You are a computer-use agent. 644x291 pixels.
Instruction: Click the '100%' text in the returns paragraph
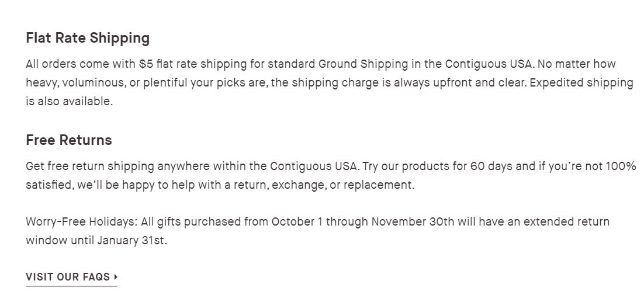[621, 166]
